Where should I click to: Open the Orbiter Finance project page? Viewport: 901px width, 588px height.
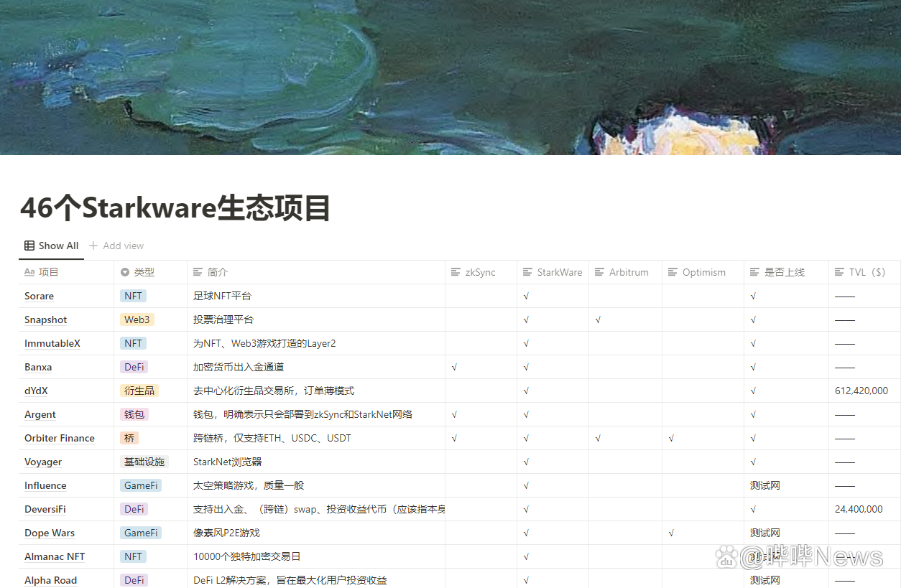[x=60, y=438]
